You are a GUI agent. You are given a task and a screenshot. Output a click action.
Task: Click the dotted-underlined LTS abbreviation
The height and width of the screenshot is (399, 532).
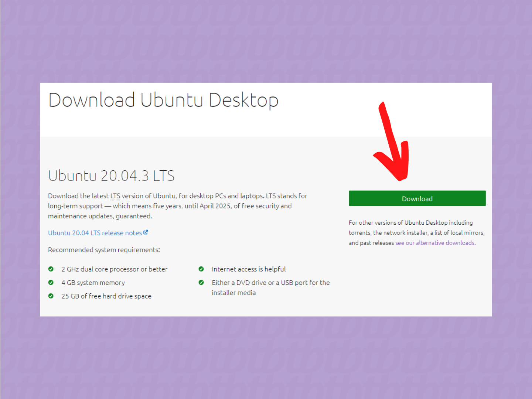115,196
